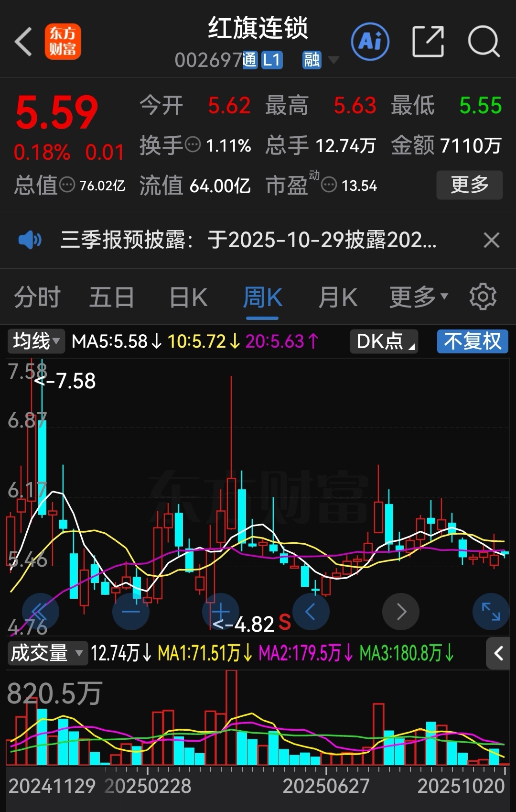Open the search magnifier icon
Image resolution: width=516 pixels, height=812 pixels.
click(484, 42)
